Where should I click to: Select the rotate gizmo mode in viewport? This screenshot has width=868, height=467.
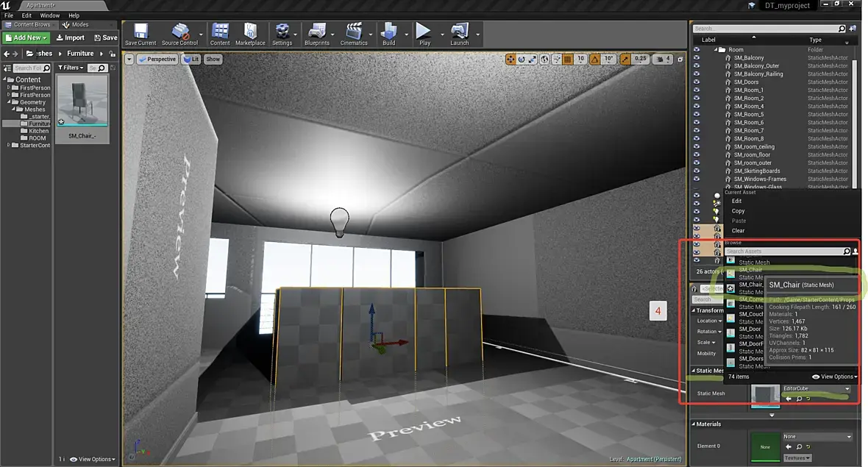point(522,60)
